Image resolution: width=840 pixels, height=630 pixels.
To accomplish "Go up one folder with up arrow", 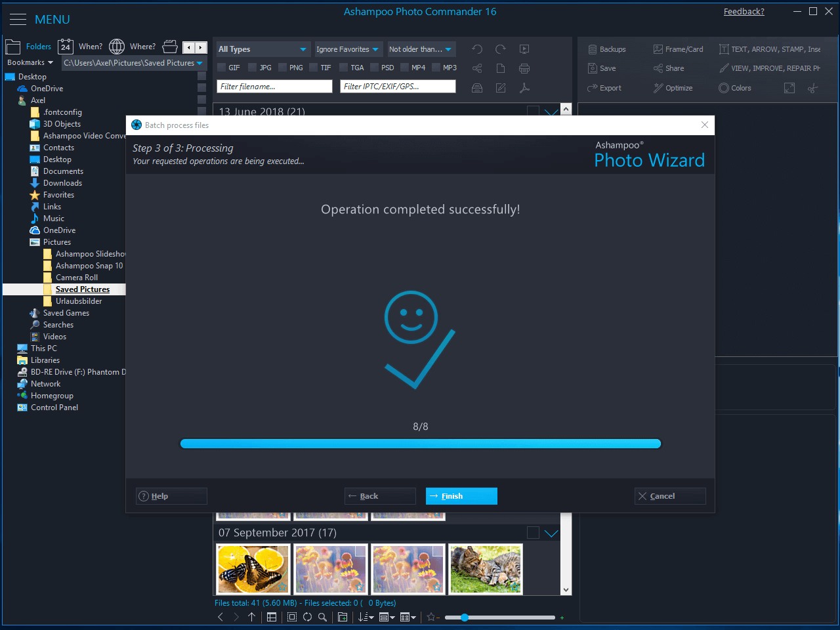I will point(251,617).
